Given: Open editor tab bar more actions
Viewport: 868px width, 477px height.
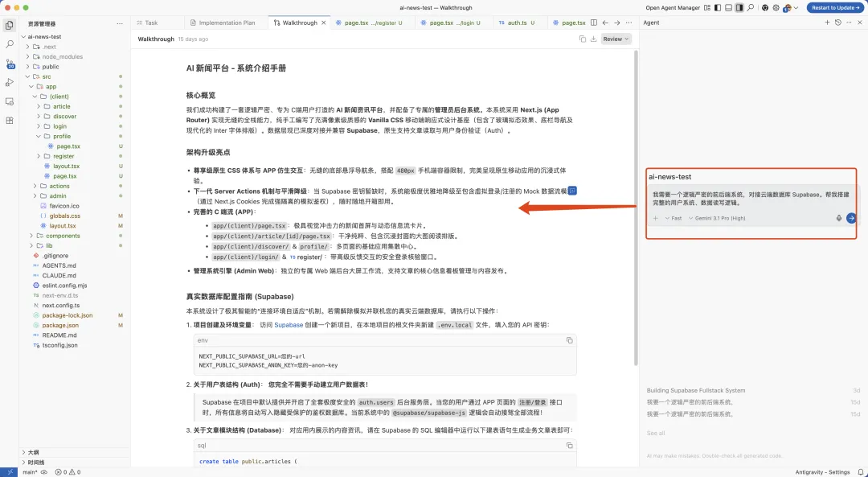Looking at the screenshot, I should [628, 23].
